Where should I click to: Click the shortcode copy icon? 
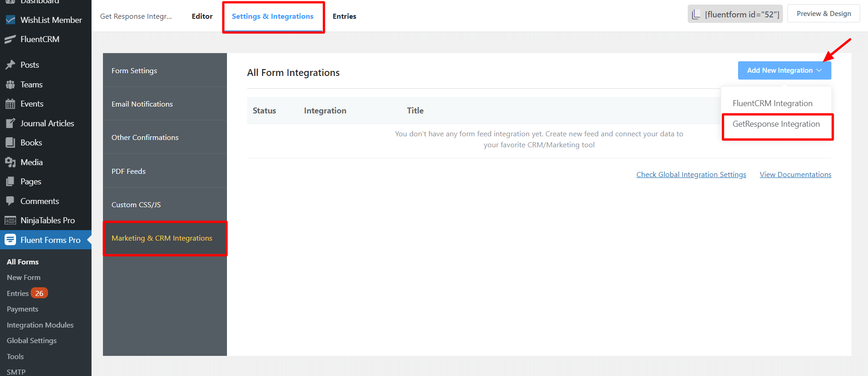click(x=696, y=15)
